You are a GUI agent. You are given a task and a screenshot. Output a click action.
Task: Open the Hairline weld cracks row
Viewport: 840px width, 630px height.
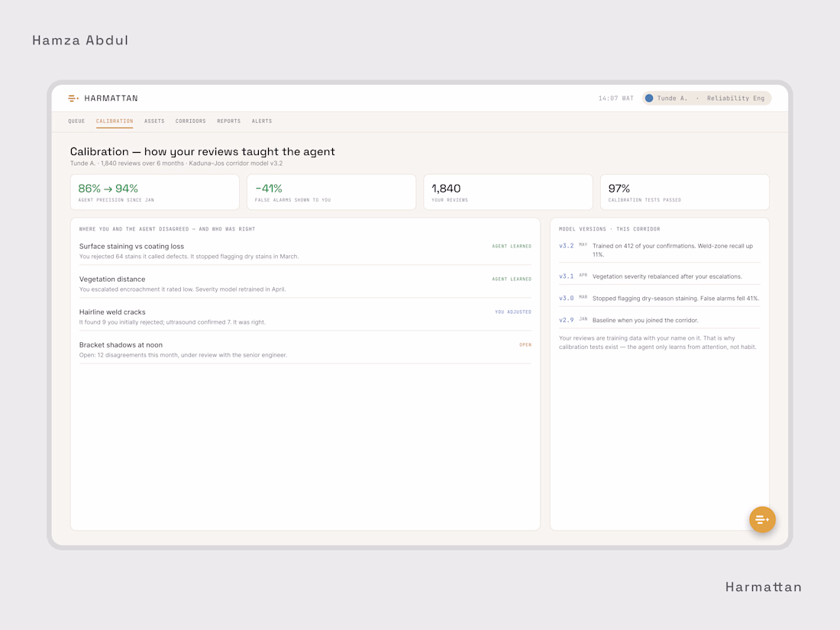click(x=305, y=317)
